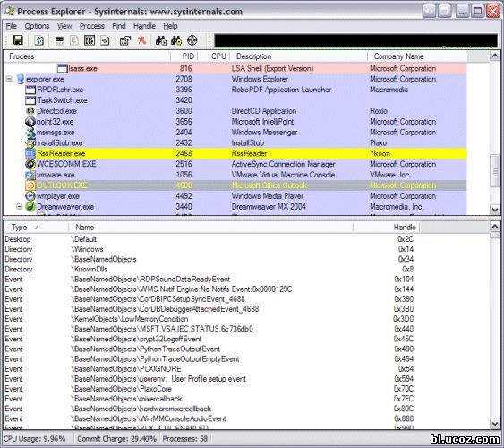This screenshot has height=448, width=504.
Task: Click the first binoculars Find icon
Action: (161, 40)
